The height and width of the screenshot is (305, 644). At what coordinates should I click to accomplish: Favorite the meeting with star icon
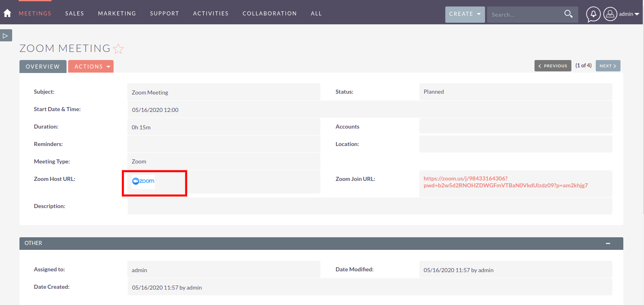point(118,49)
